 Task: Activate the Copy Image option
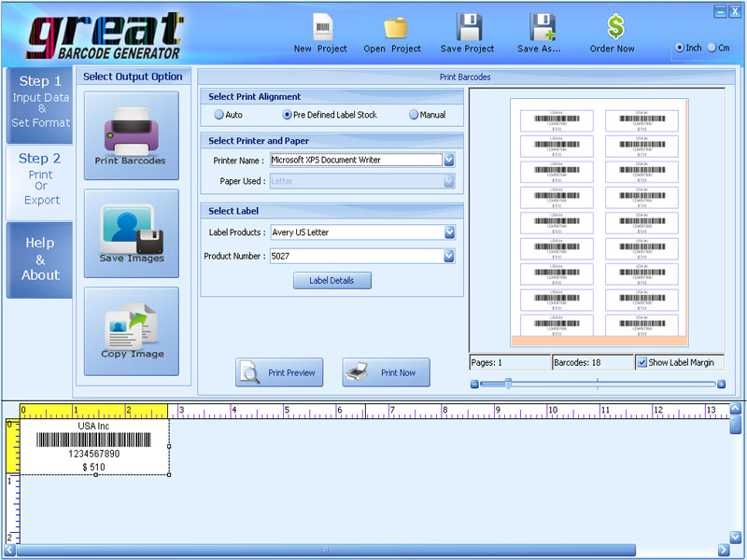click(131, 329)
